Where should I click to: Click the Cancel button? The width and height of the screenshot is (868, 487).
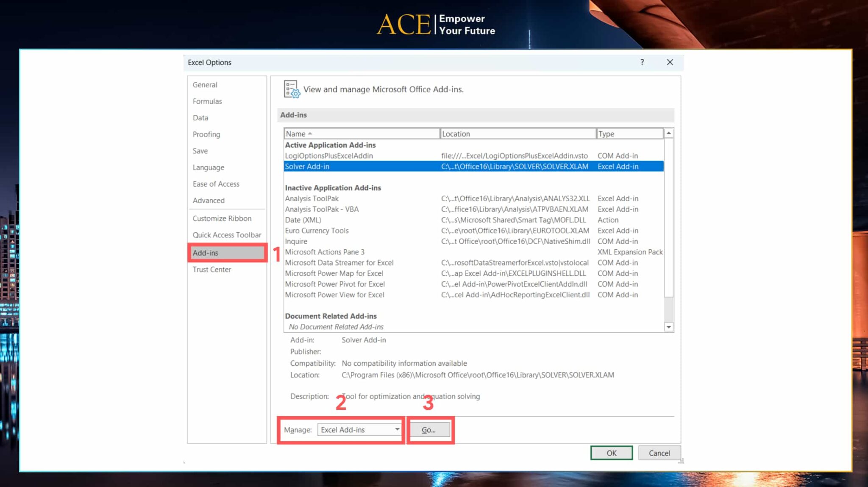pyautogui.click(x=659, y=453)
